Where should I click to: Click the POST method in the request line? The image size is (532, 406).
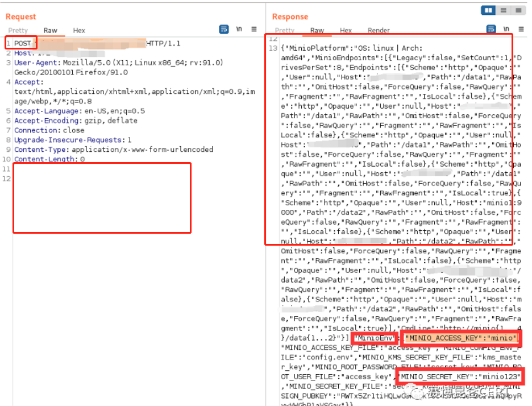coord(22,43)
